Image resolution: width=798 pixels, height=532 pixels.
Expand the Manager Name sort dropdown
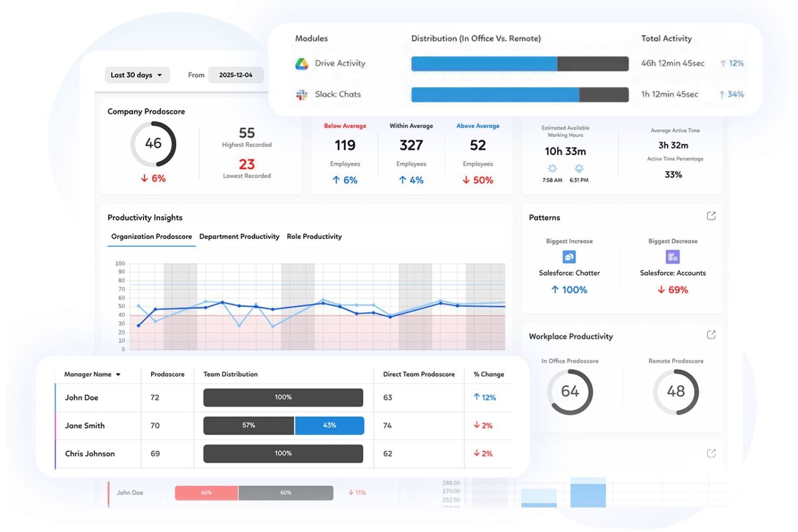click(x=119, y=374)
